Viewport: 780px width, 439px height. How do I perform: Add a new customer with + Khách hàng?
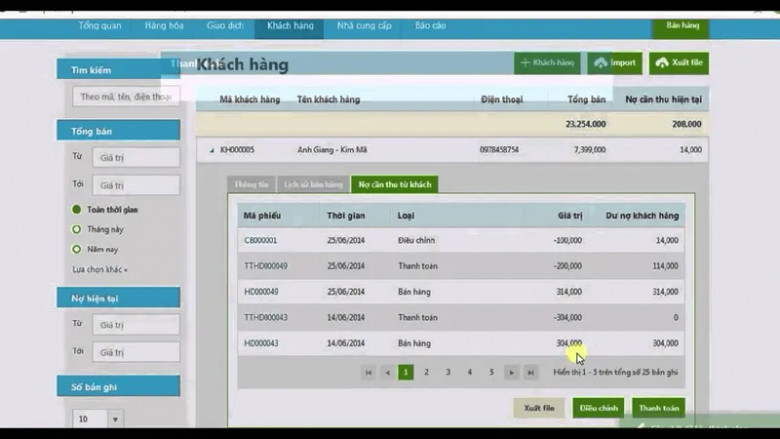coord(547,63)
